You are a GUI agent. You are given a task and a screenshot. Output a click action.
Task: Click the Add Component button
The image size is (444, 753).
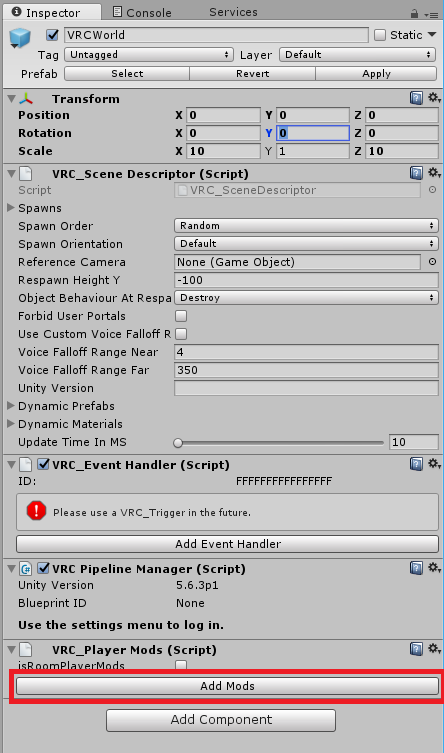(221, 720)
